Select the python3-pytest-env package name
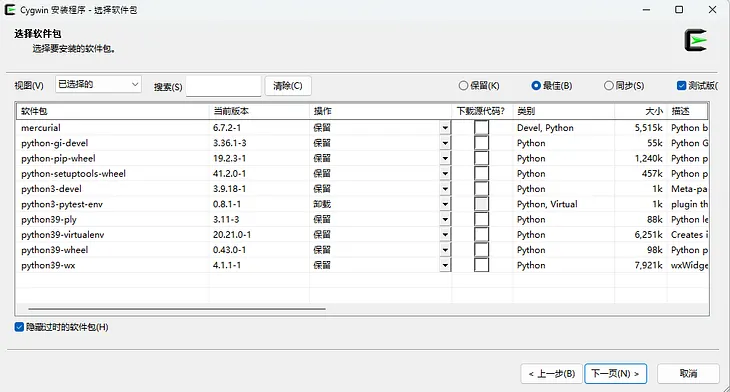 pos(62,204)
